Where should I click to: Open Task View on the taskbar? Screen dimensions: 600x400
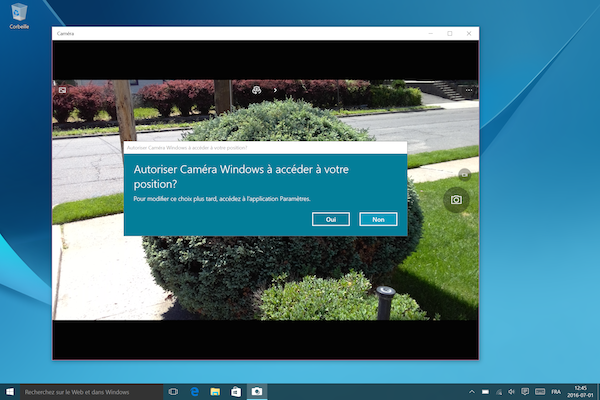[x=173, y=392]
